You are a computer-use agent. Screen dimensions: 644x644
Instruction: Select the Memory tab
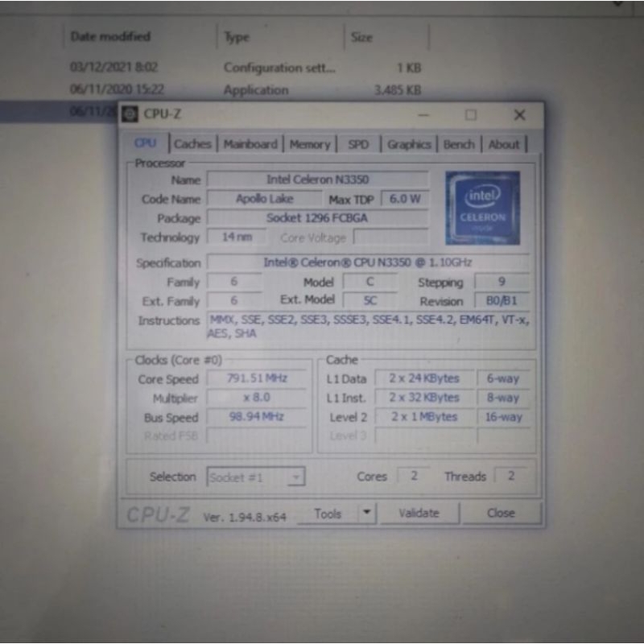click(310, 144)
